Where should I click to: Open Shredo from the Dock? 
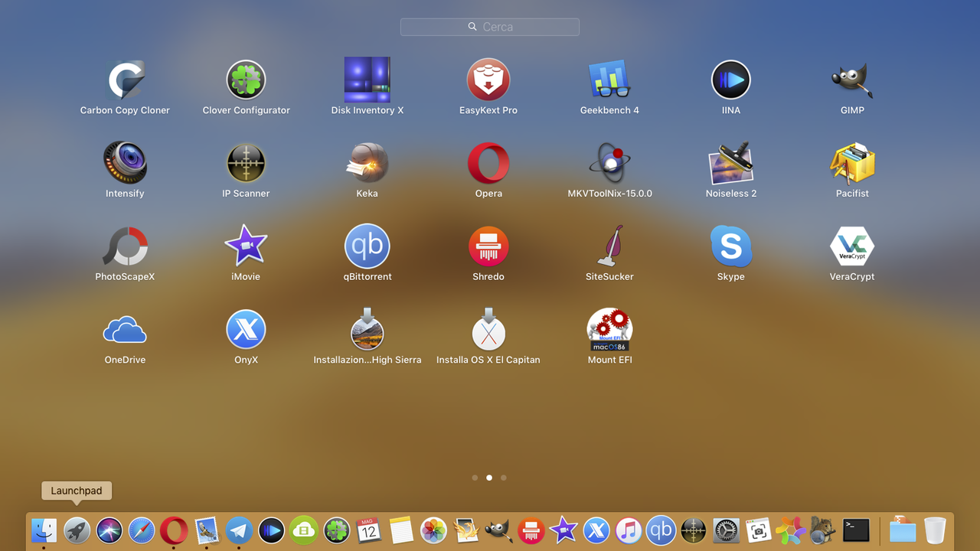[531, 530]
